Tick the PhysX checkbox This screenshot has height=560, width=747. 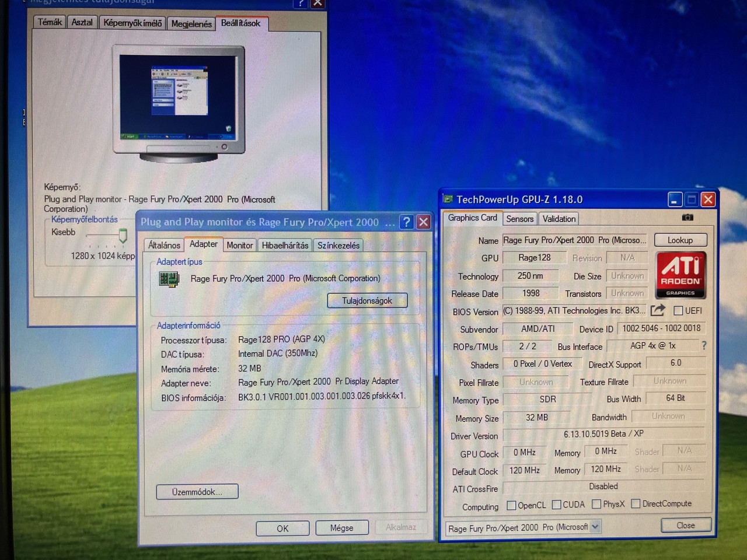[596, 504]
